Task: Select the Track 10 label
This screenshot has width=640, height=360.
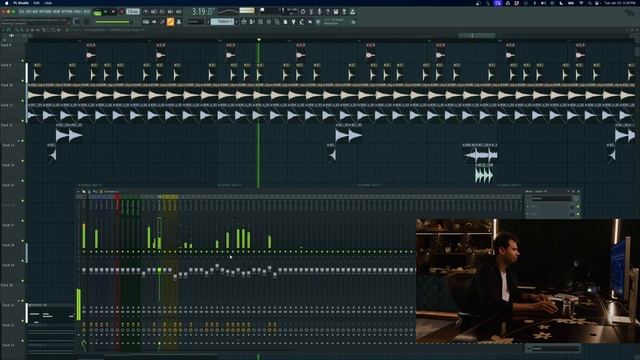Action: click(x=7, y=85)
